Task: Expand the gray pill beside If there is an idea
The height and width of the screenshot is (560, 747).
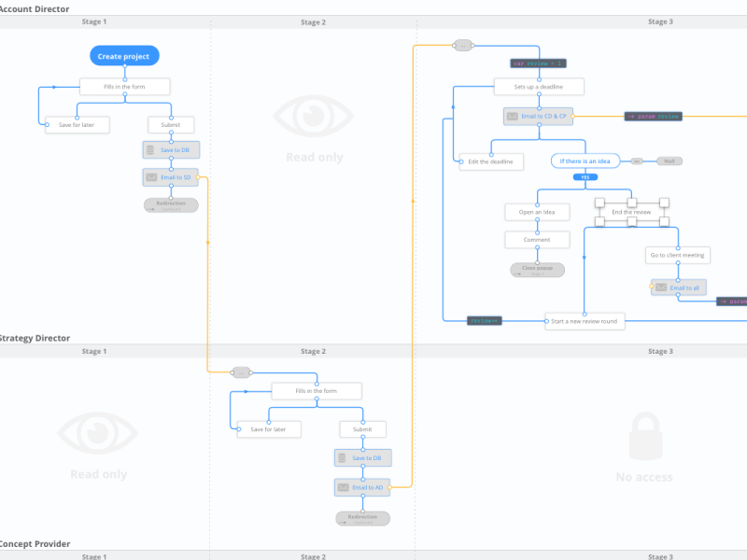Action: (x=639, y=161)
